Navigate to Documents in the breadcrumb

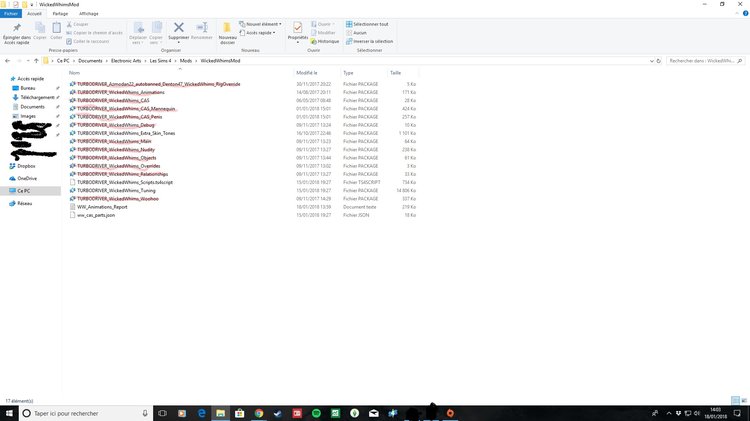coord(90,61)
